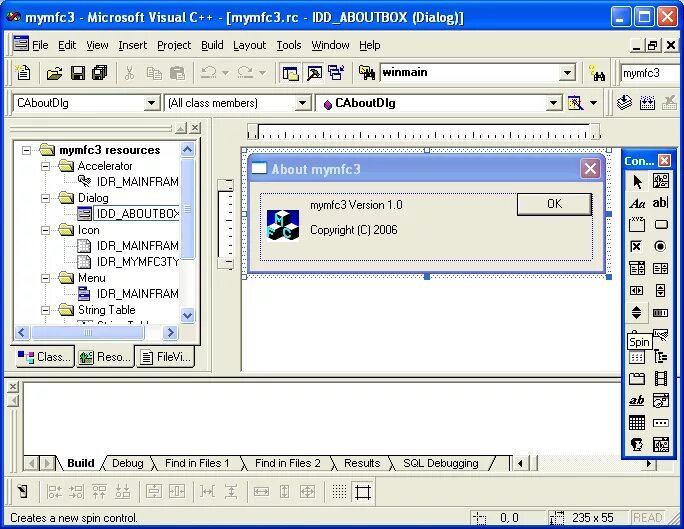Click the Open folder toolbar icon
684x529 pixels.
click(55, 73)
